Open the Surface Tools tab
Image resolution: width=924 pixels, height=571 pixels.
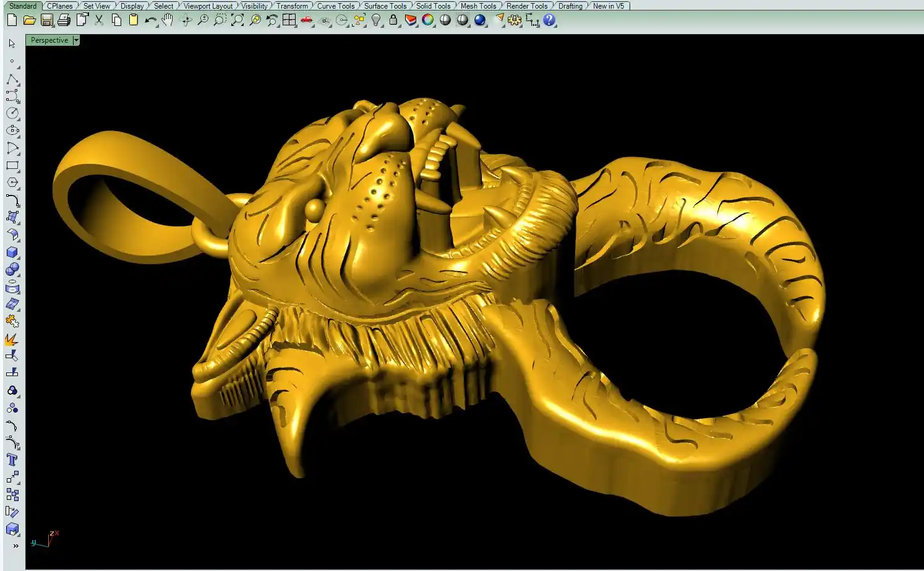(x=385, y=6)
